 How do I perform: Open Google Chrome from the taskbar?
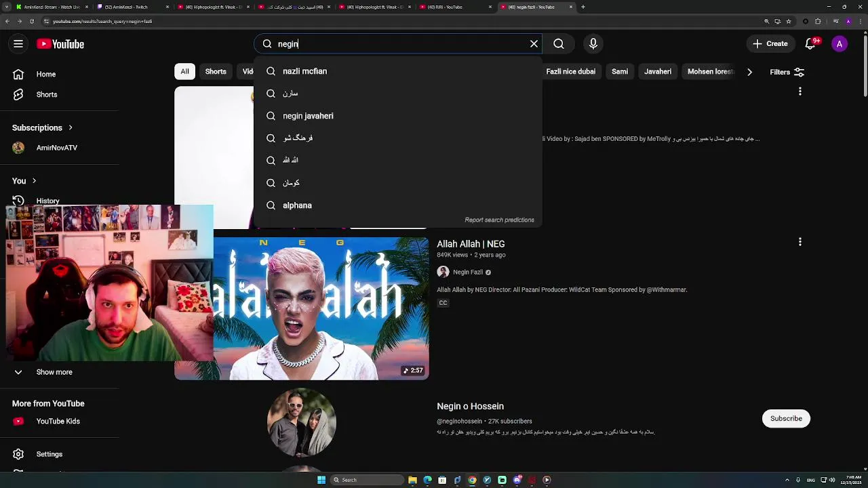472,480
